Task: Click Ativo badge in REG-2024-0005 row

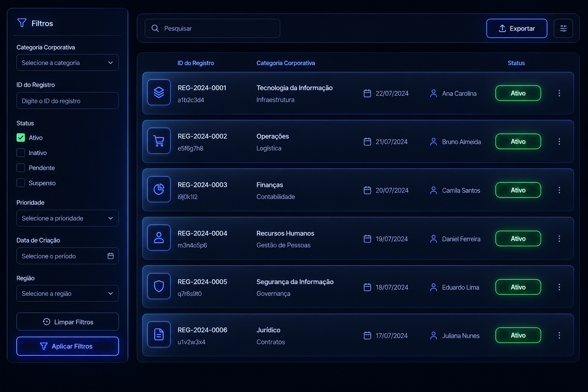Action: pyautogui.click(x=518, y=287)
